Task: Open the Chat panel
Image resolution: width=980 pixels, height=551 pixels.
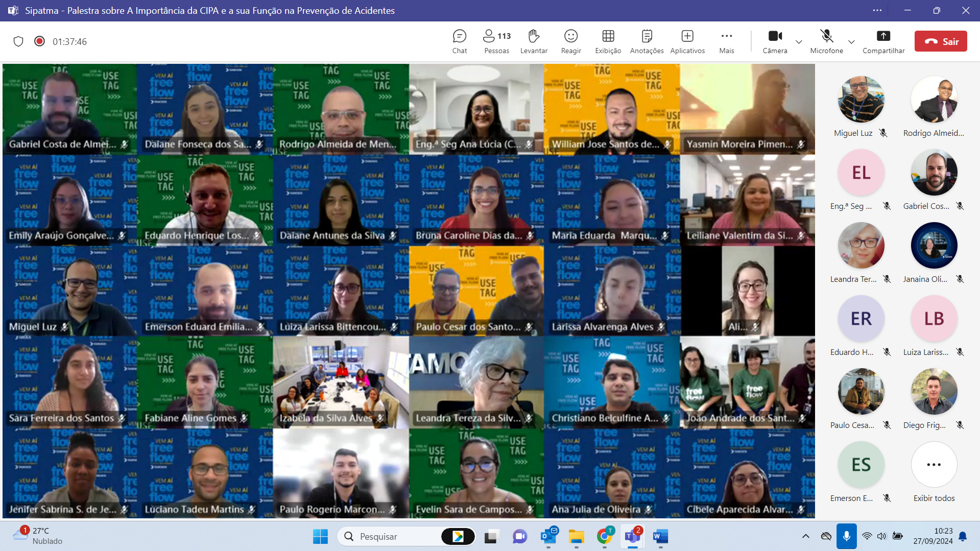Action: click(459, 41)
